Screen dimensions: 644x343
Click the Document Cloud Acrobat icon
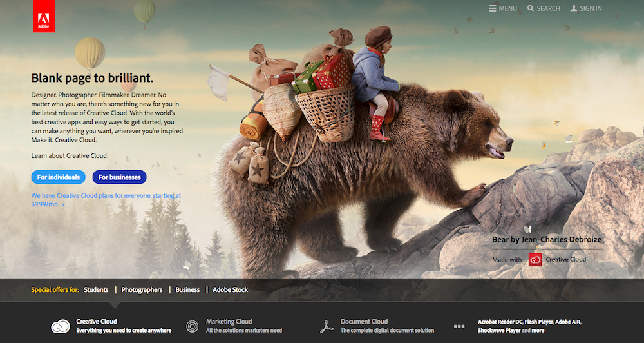(x=327, y=326)
